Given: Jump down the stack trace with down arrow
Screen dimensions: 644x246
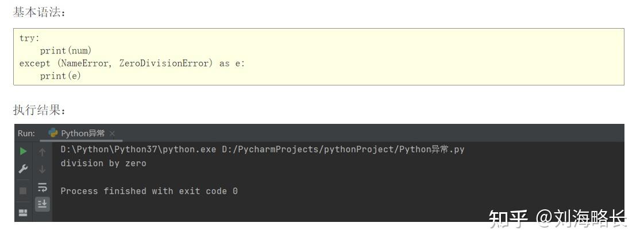Looking at the screenshot, I should point(43,169).
